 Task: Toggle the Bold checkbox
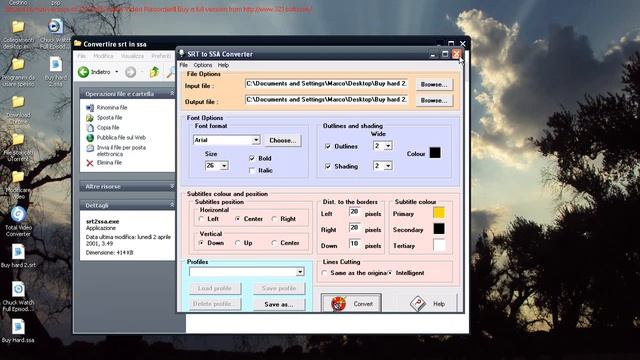252,158
